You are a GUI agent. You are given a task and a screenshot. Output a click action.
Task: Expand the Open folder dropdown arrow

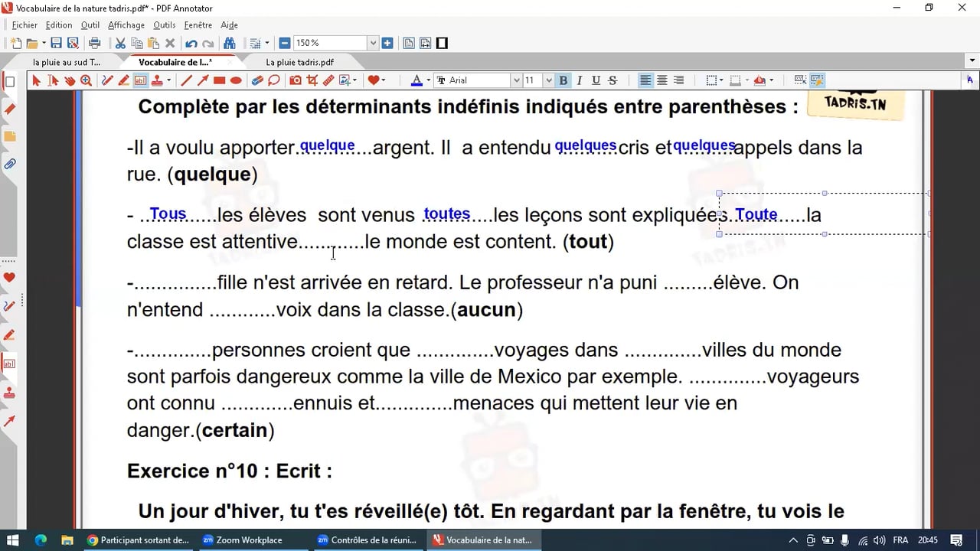pyautogui.click(x=44, y=43)
